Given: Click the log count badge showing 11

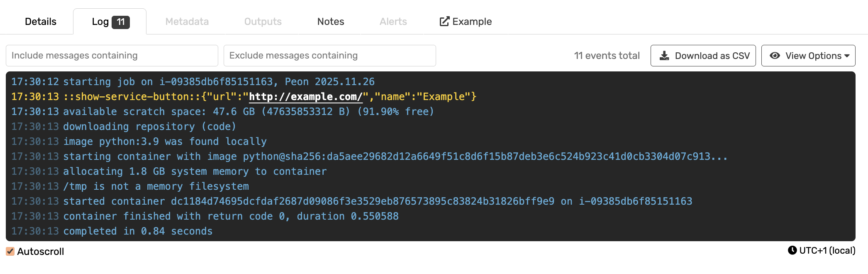Looking at the screenshot, I should pos(121,22).
